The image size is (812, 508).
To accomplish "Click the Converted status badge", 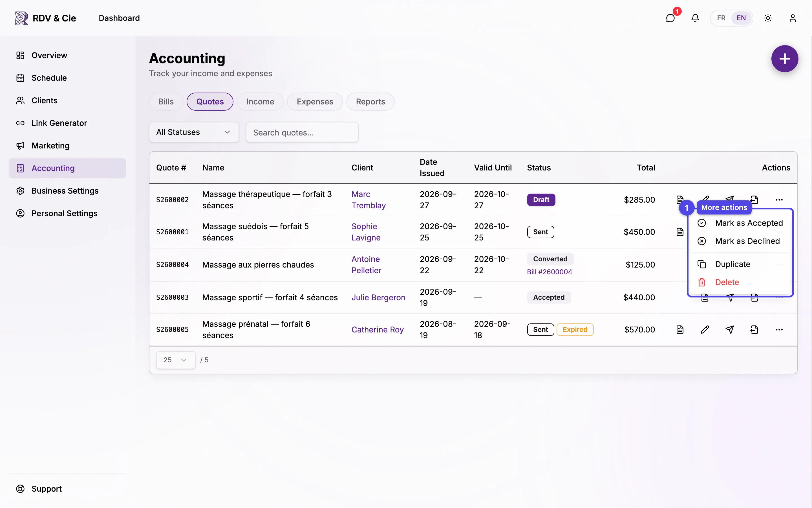I will point(550,259).
